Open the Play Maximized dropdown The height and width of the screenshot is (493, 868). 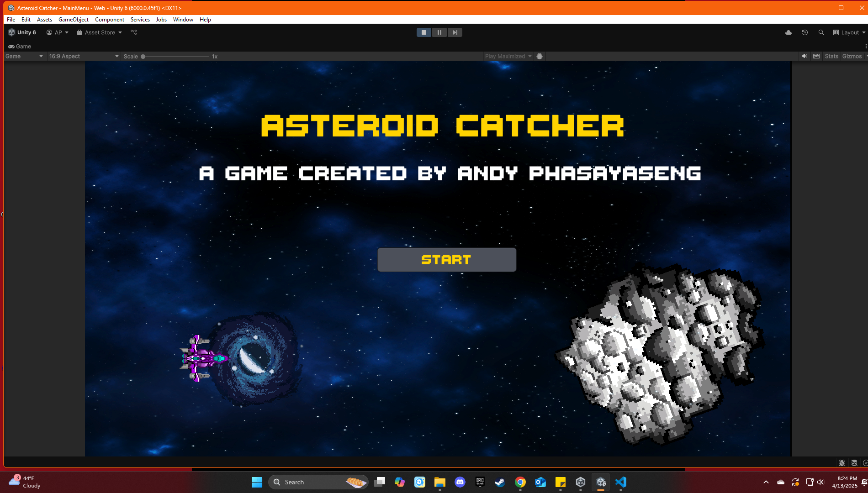click(508, 56)
